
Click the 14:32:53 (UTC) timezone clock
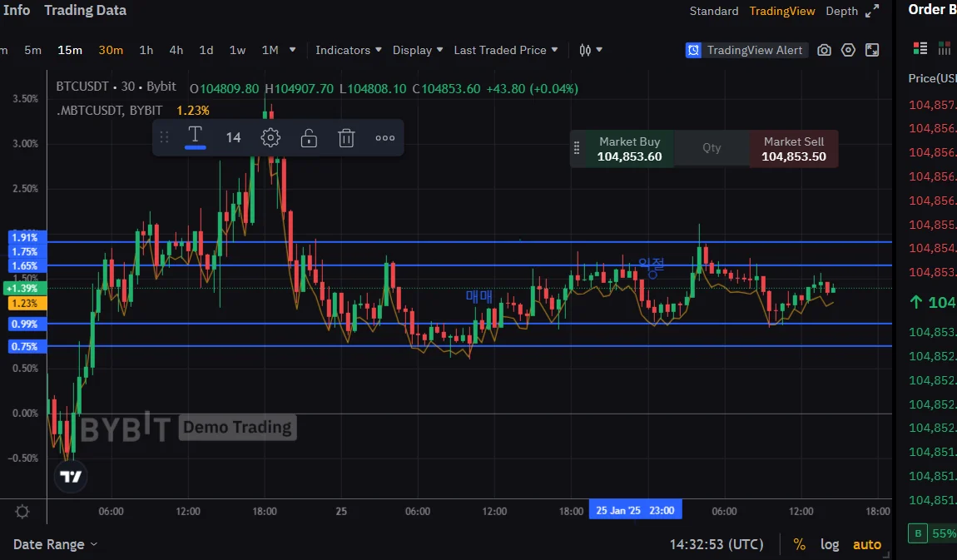[717, 544]
